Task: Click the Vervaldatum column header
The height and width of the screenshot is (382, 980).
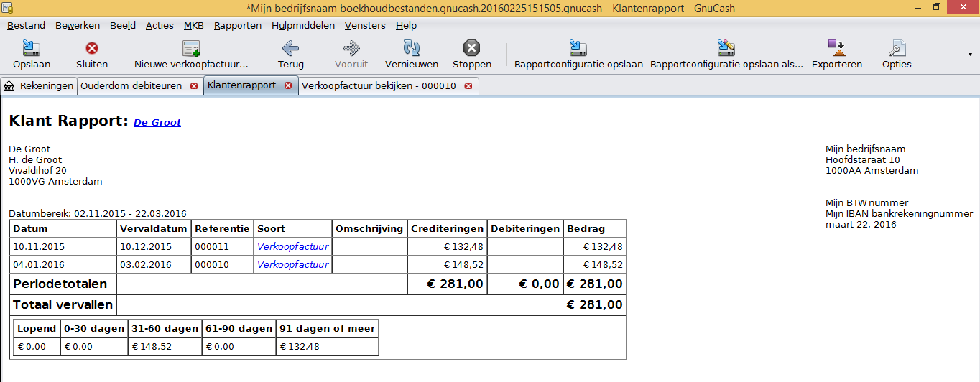Action: point(154,228)
